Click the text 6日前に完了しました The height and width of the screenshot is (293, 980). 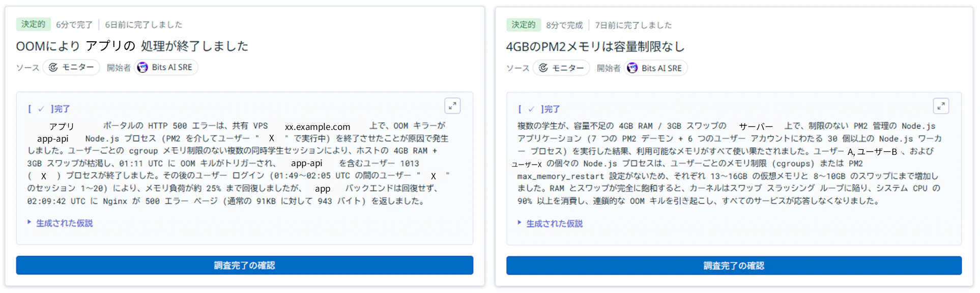click(x=143, y=24)
